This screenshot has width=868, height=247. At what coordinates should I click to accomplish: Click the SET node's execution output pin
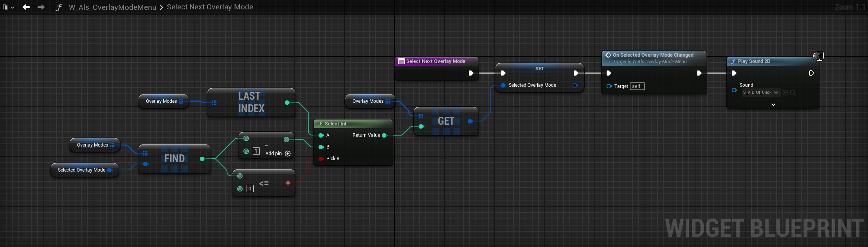[576, 73]
